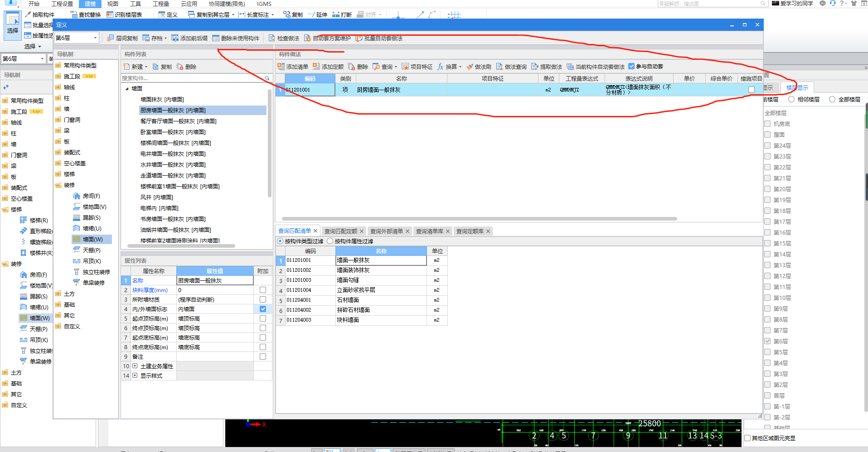Uncheck 内/外墙面标志 附加 checkbox
The height and width of the screenshot is (452, 868).
(x=263, y=309)
